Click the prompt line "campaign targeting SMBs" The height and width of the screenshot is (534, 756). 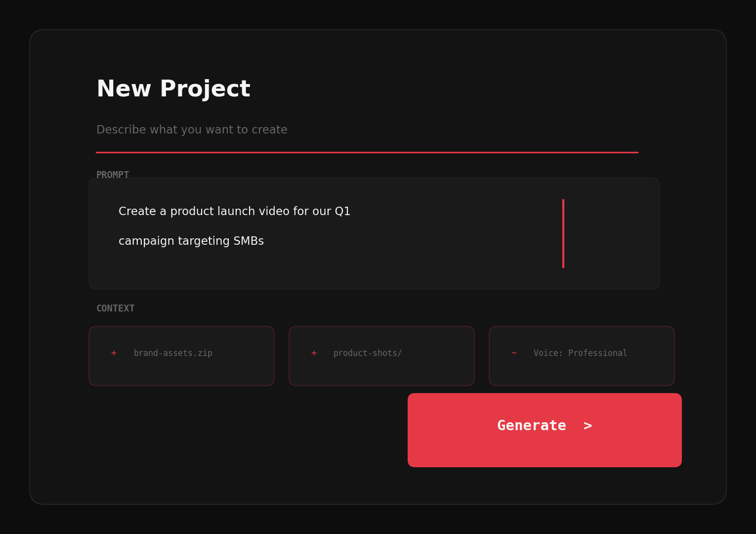coord(191,241)
